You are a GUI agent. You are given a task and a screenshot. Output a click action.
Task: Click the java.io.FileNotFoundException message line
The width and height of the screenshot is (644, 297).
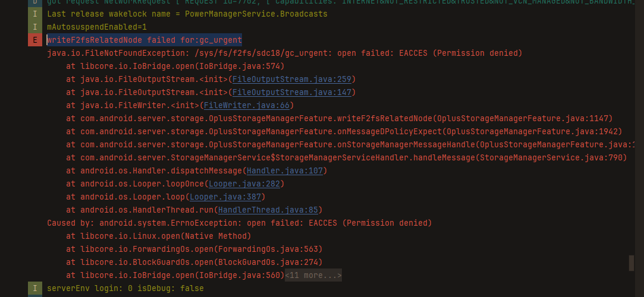(284, 53)
